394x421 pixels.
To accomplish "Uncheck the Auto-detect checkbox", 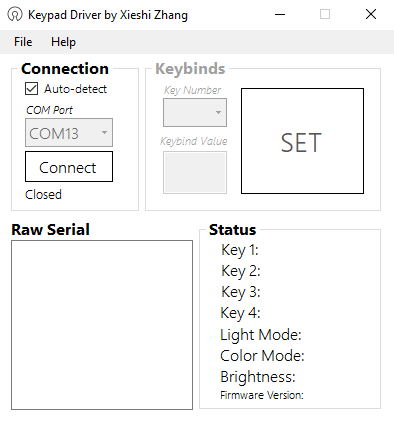I will 31,89.
